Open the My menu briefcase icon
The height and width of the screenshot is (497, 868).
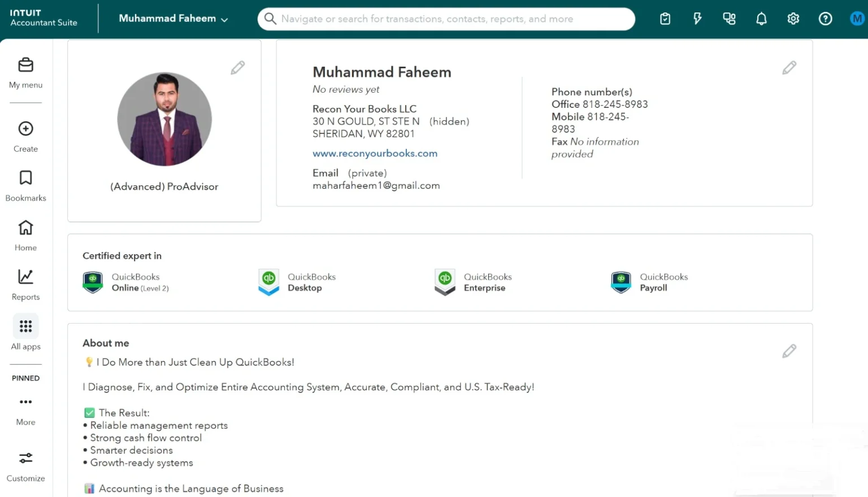coord(25,66)
